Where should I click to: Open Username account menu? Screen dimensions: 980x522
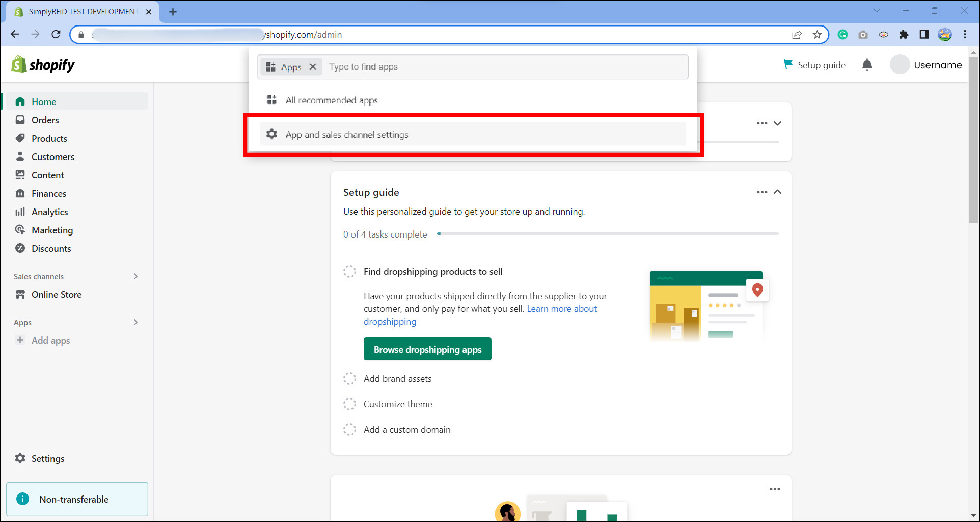pyautogui.click(x=926, y=65)
